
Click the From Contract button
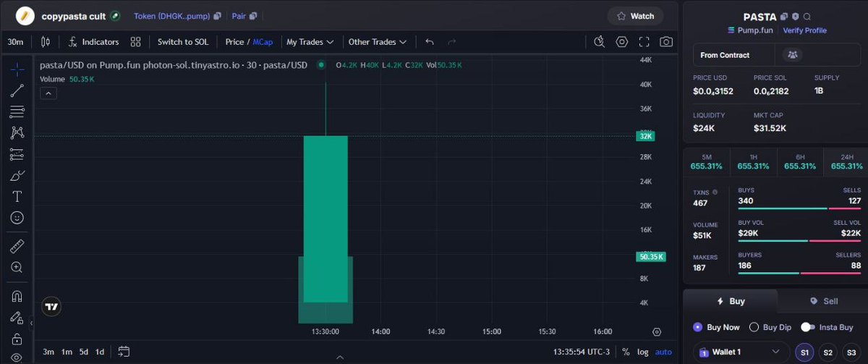click(733, 55)
